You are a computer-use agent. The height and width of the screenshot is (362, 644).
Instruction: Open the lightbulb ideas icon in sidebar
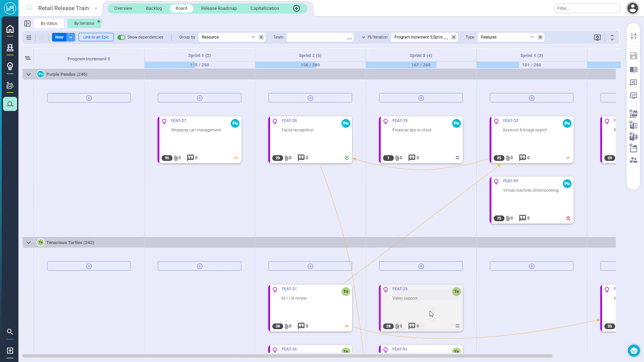[x=10, y=66]
